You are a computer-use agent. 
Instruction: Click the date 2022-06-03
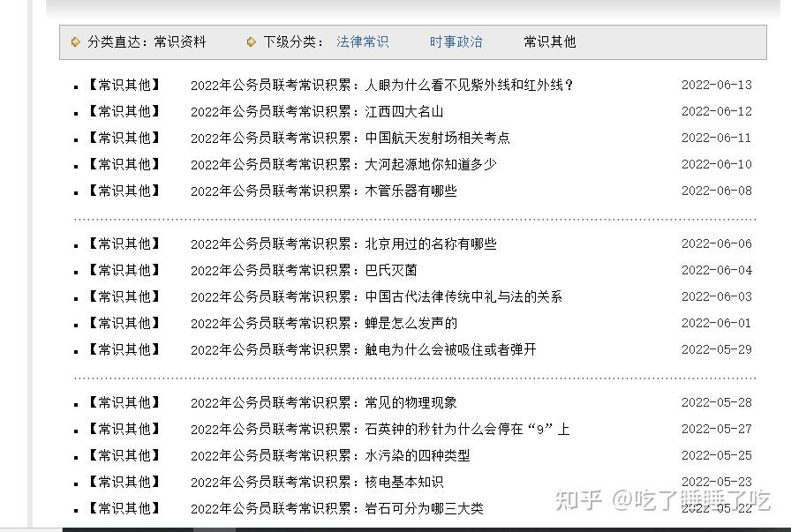pos(716,296)
